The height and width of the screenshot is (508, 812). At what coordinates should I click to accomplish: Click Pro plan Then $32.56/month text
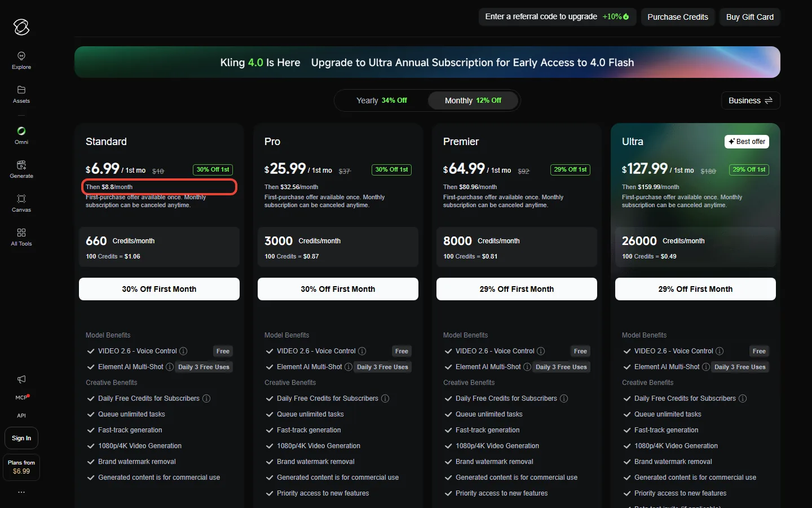click(291, 187)
